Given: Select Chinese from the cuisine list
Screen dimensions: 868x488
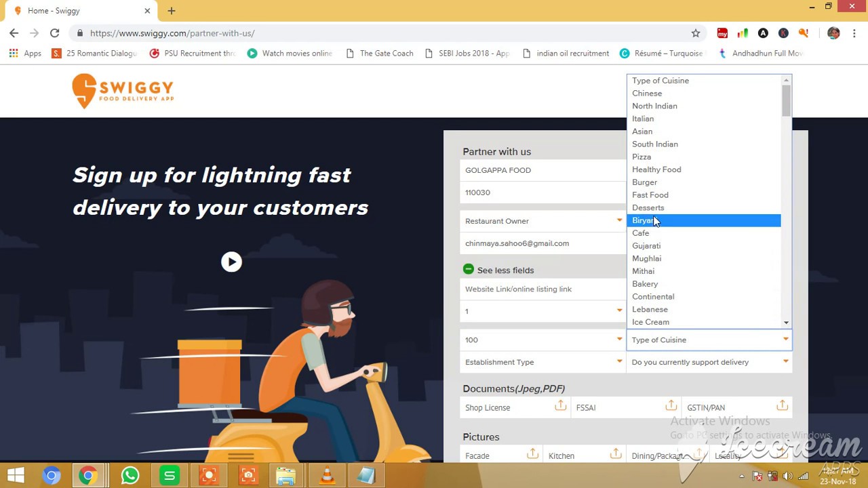Looking at the screenshot, I should point(704,93).
